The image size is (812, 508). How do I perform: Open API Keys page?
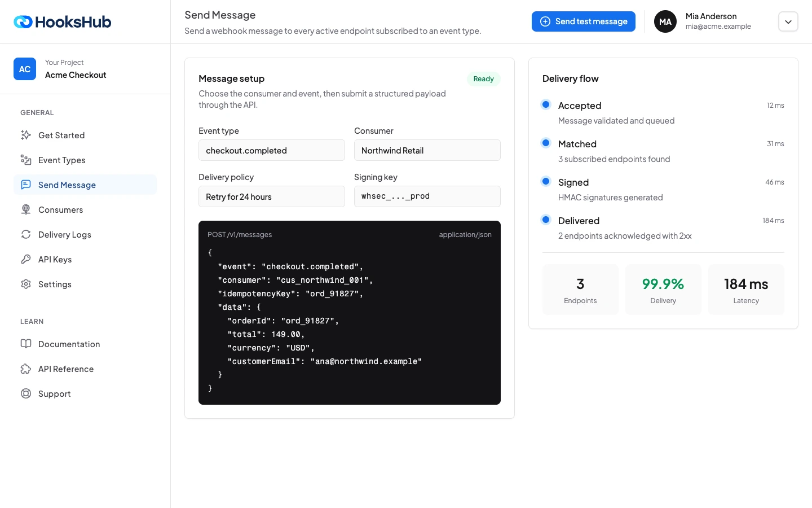coord(85,259)
